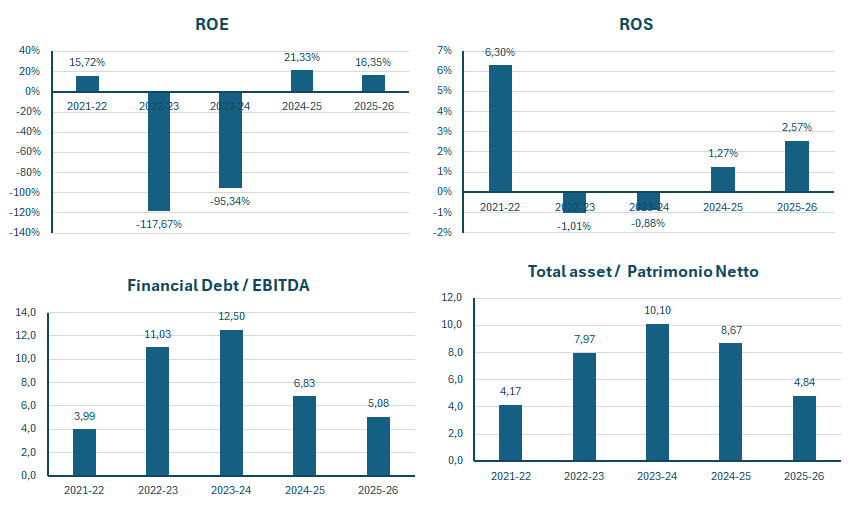Click the 5,08 Financial Debt data label
Viewport: 857px width, 520px height.
378,404
